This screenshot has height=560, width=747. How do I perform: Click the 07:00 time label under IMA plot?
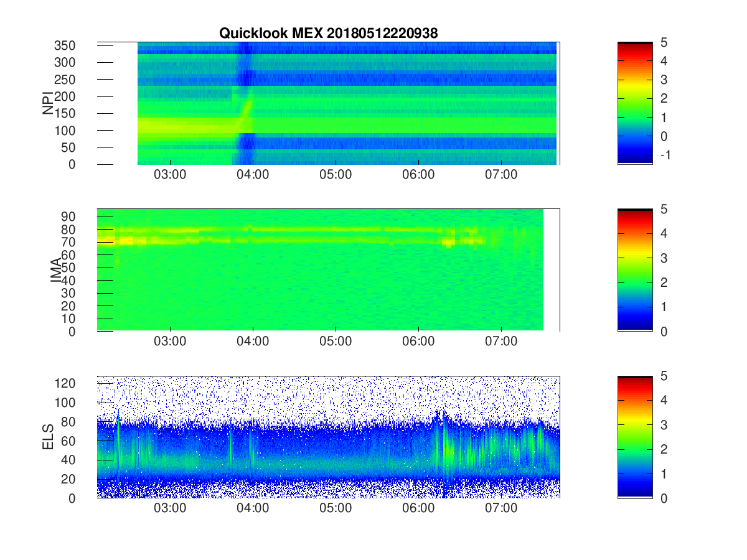pyautogui.click(x=501, y=342)
